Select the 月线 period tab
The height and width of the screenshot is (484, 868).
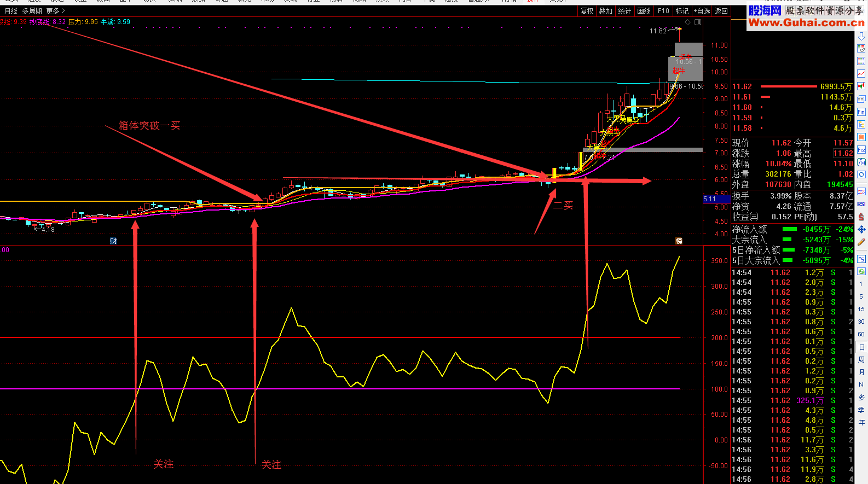tap(11, 11)
